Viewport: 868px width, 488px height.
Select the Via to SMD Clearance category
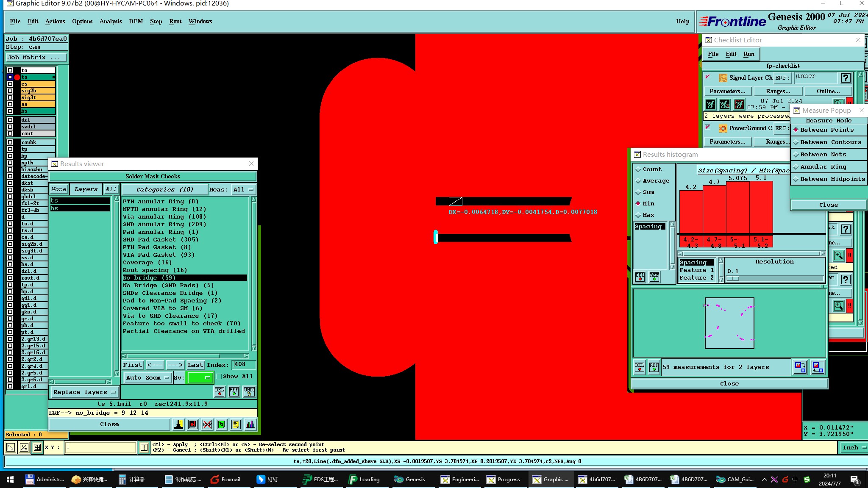[x=170, y=316]
